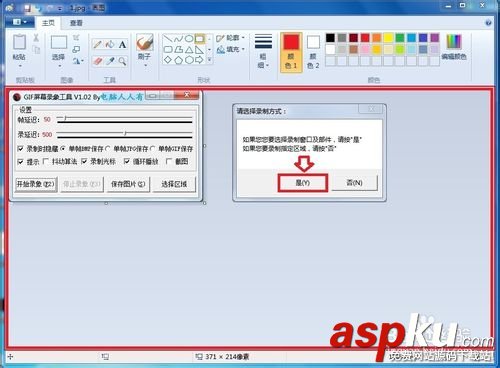500x368 pixels.
Task: Expand the shapes gallery more arrow
Action: [x=210, y=60]
